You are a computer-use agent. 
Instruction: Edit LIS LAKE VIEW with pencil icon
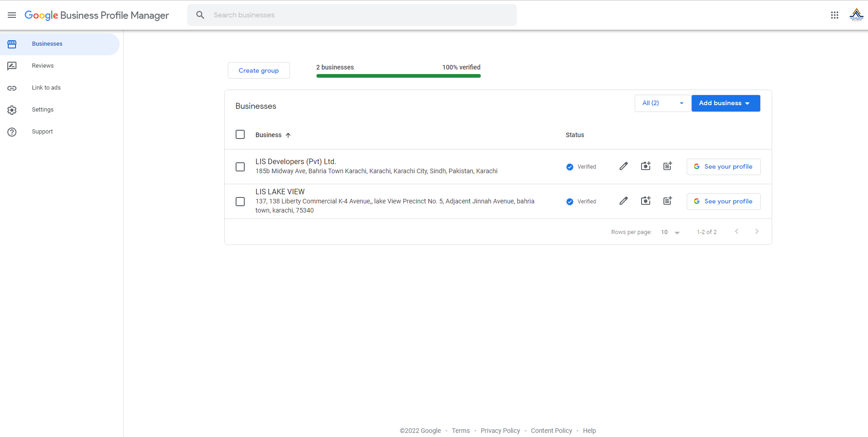pos(623,201)
